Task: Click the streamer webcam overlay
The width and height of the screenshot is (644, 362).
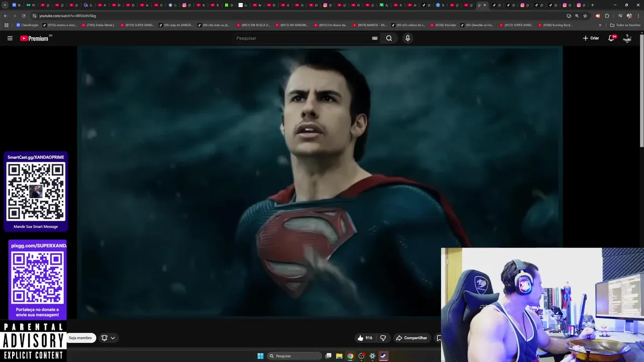Action: (542, 305)
